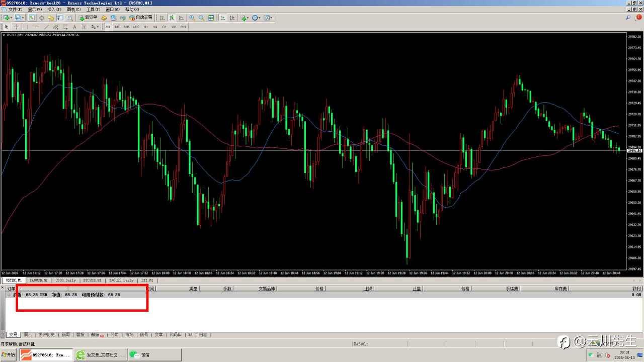Zoom in on the chart

point(192,18)
